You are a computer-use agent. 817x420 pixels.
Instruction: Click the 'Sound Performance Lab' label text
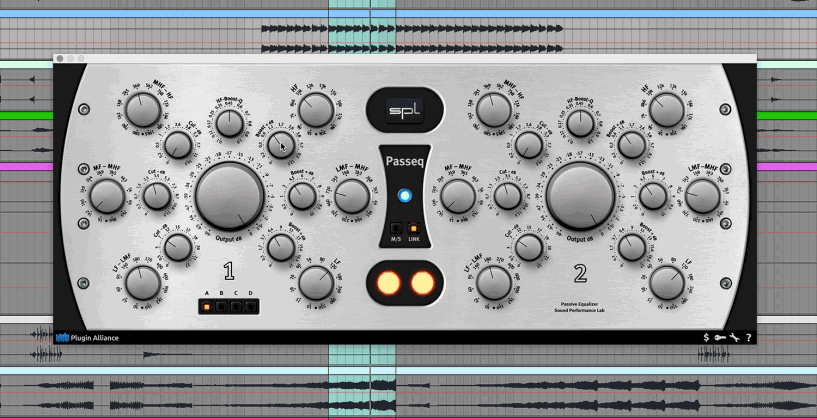pos(580,311)
